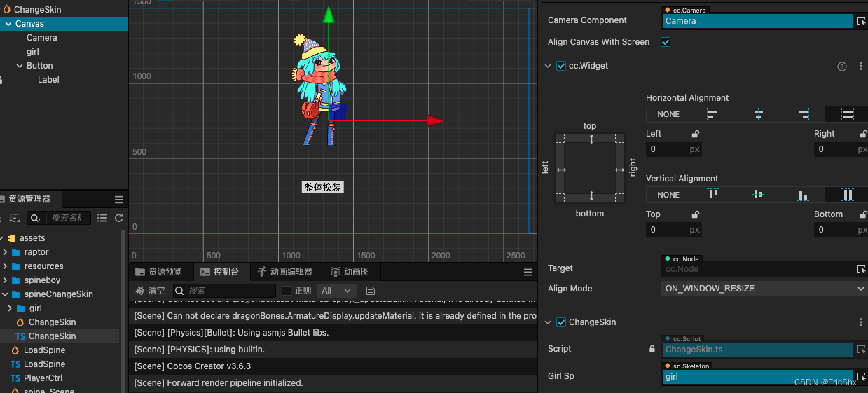Open console log file icon
This screenshot has width=868, height=393.
(371, 291)
